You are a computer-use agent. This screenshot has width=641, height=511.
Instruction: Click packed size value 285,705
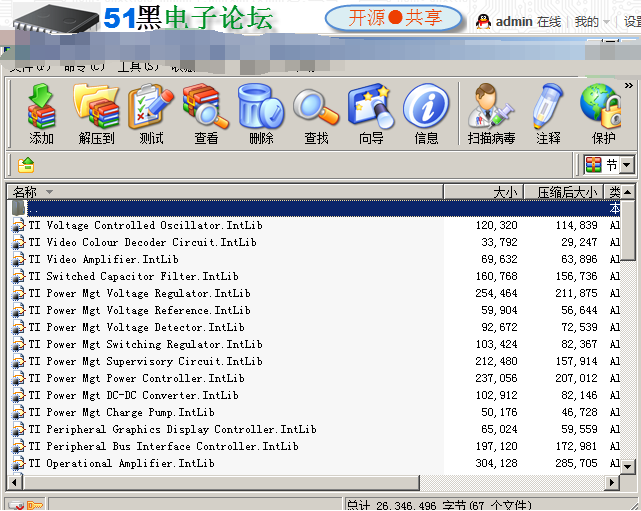pyautogui.click(x=576, y=463)
